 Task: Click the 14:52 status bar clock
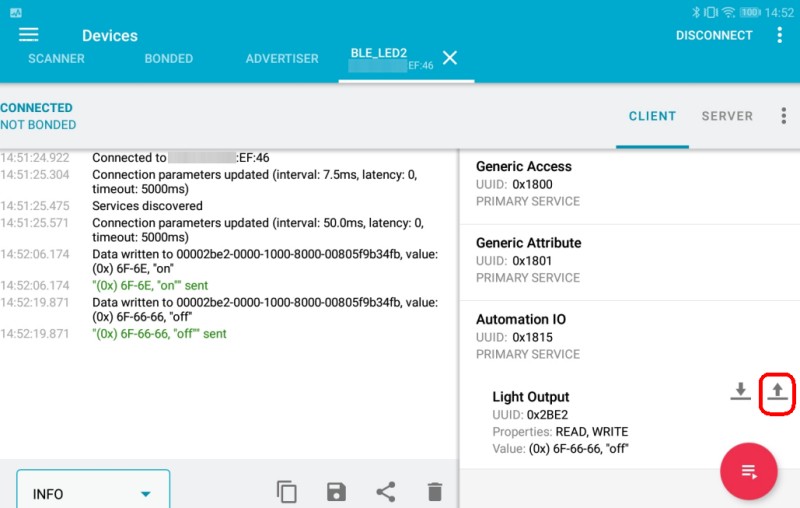pos(779,13)
